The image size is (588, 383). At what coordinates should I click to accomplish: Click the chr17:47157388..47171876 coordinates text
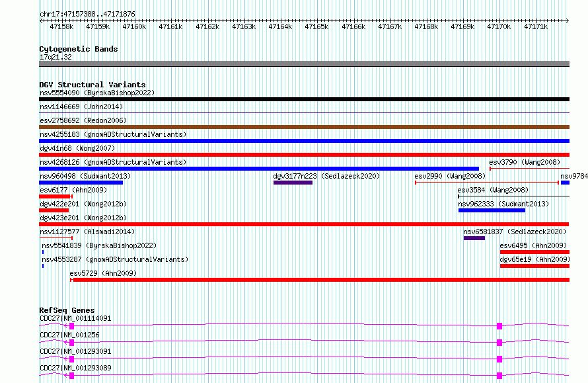pos(87,14)
